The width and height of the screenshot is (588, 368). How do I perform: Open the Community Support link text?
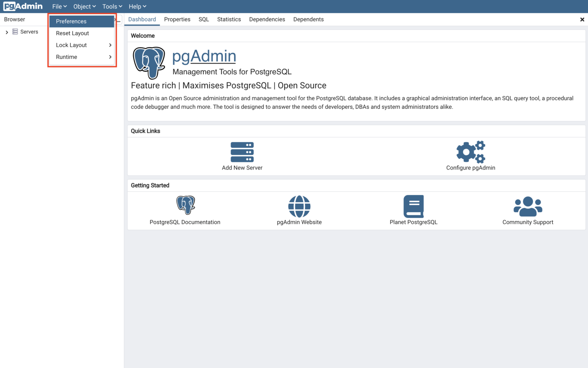[x=528, y=222]
